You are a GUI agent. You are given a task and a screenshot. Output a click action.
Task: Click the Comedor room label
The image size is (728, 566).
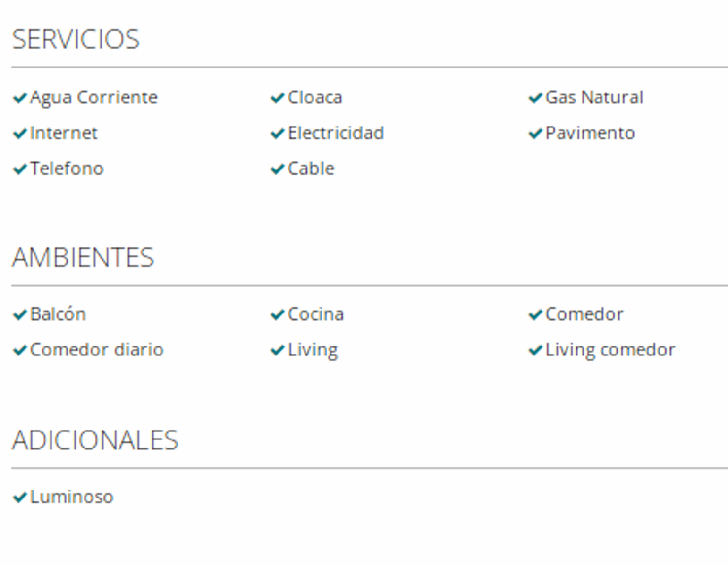point(584,314)
